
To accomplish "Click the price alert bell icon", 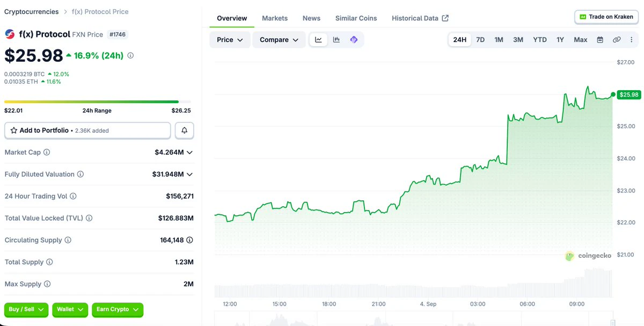I will [x=184, y=131].
